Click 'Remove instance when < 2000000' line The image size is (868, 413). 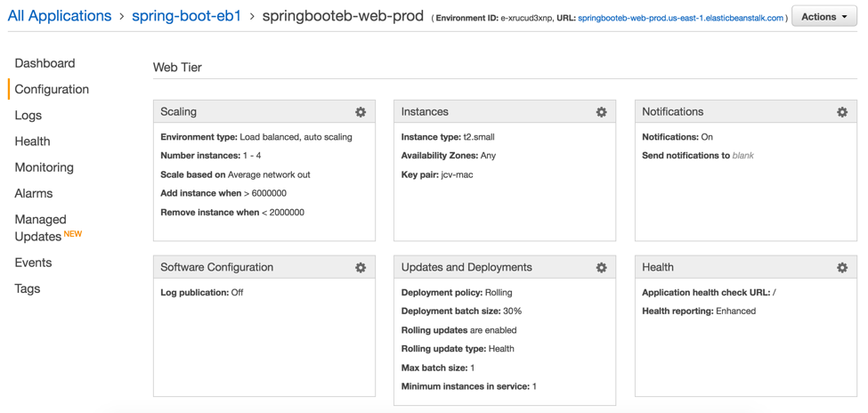tap(232, 212)
